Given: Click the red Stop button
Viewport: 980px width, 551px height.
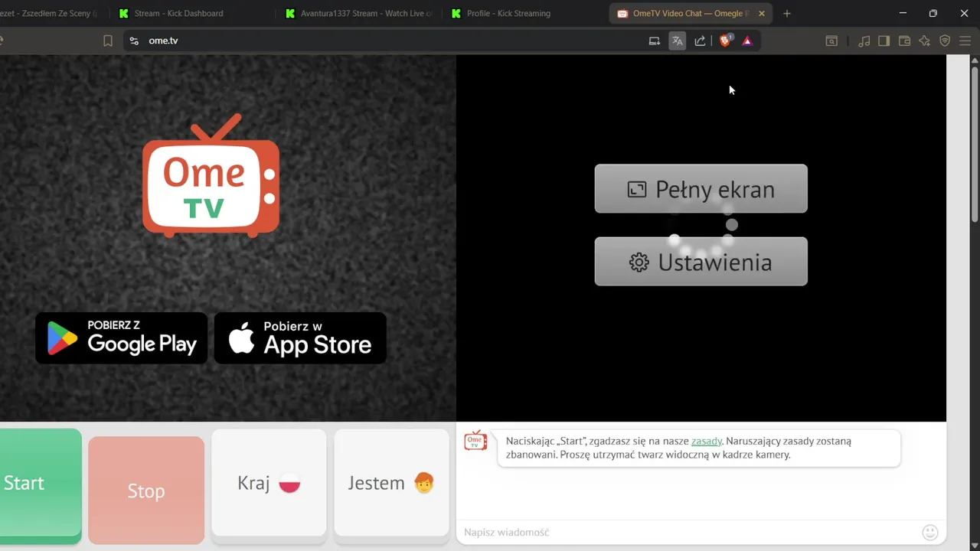Looking at the screenshot, I should click(146, 491).
